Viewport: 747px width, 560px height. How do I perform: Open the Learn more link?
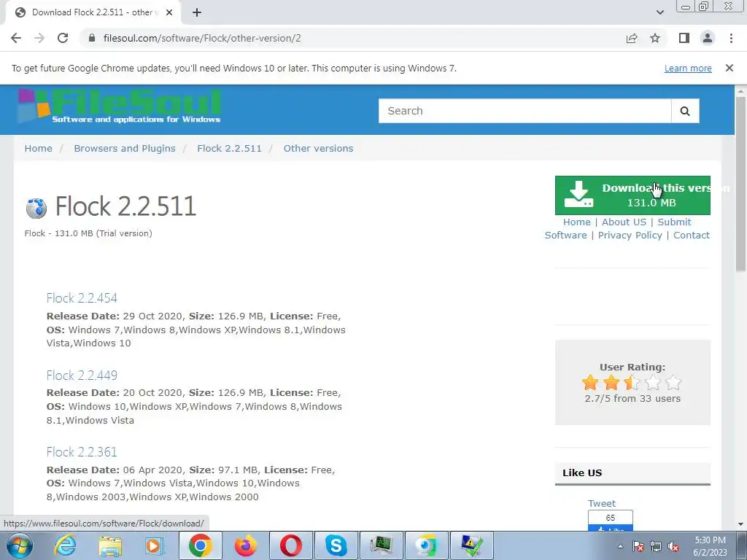688,68
